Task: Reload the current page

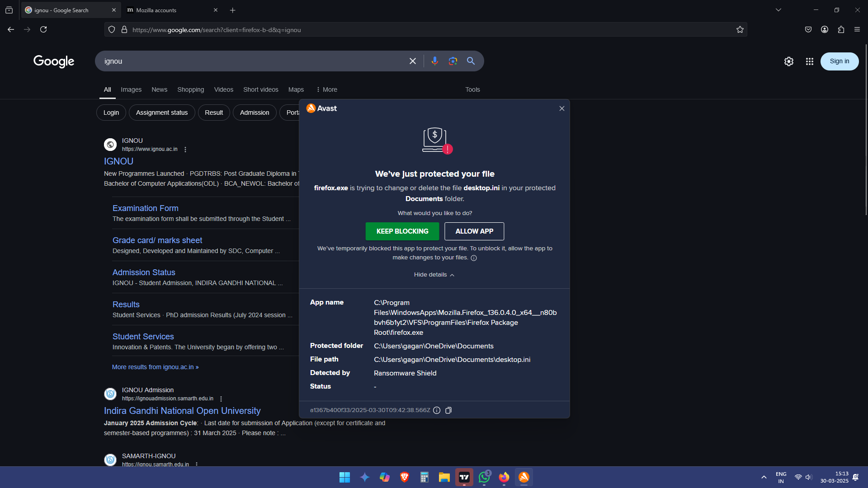Action: click(x=43, y=29)
